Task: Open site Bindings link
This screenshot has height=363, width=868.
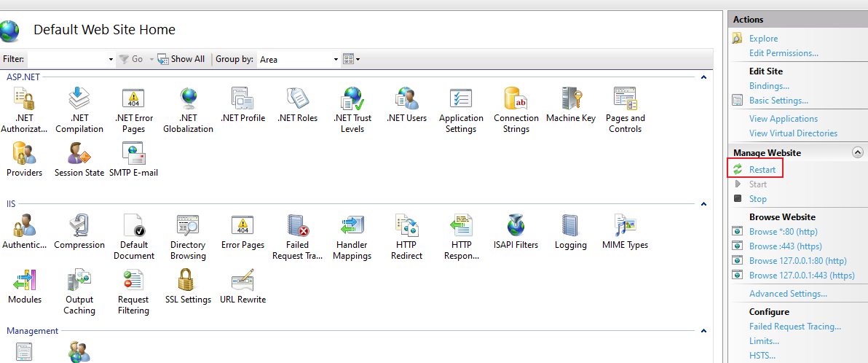Action: 769,86
